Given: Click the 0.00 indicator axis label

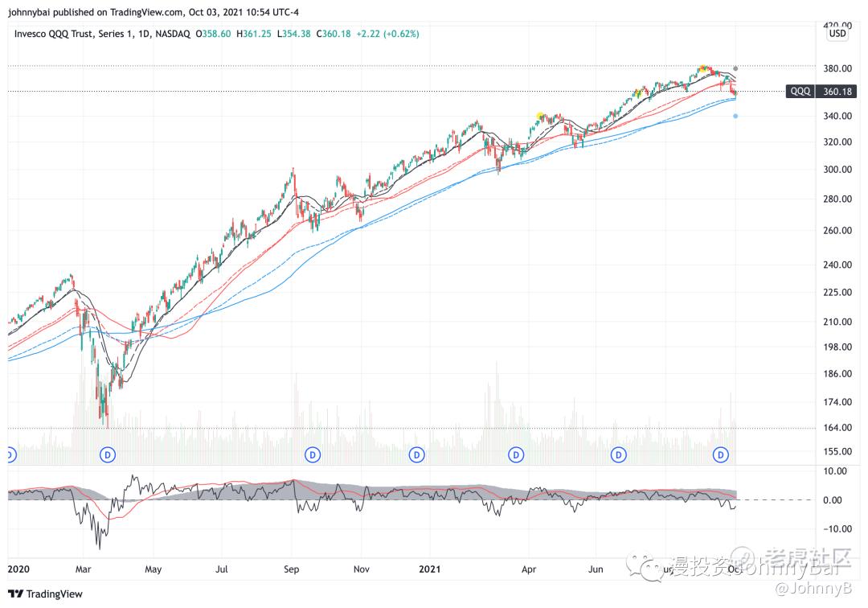Looking at the screenshot, I should [x=833, y=500].
